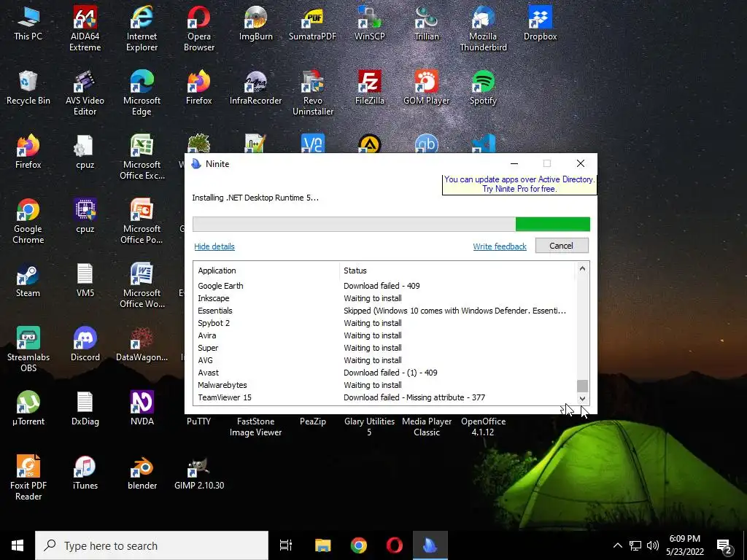Click scroll up arrow in details list

click(582, 268)
